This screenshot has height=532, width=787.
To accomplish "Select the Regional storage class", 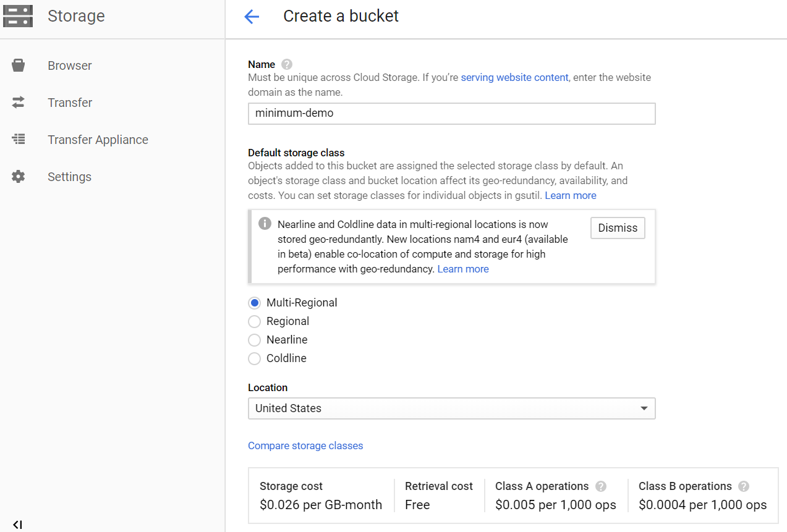I will [254, 321].
